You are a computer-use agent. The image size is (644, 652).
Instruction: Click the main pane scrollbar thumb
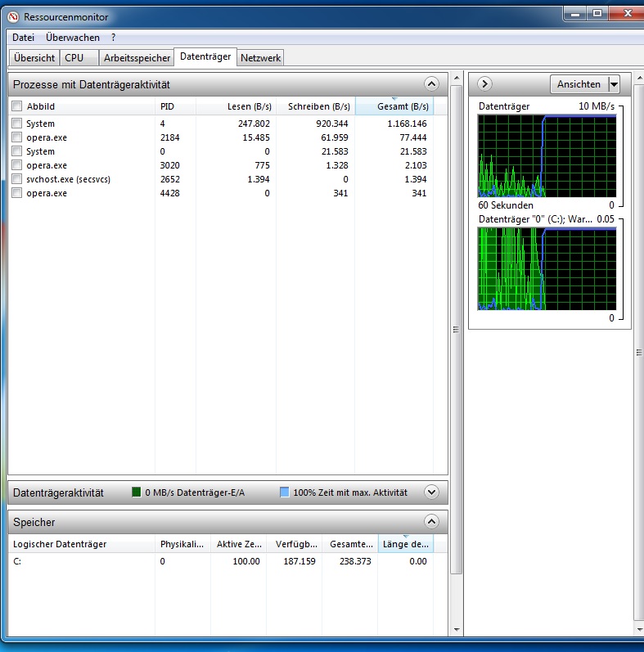pyautogui.click(x=457, y=330)
